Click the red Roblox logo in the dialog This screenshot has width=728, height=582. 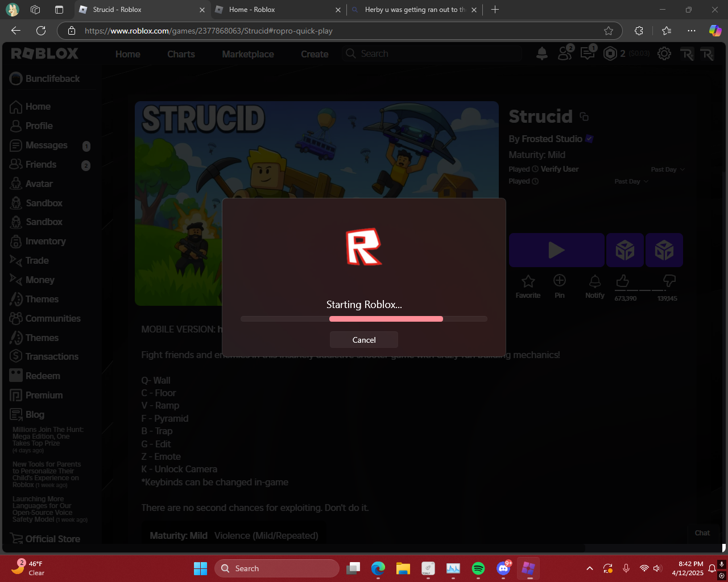(364, 247)
